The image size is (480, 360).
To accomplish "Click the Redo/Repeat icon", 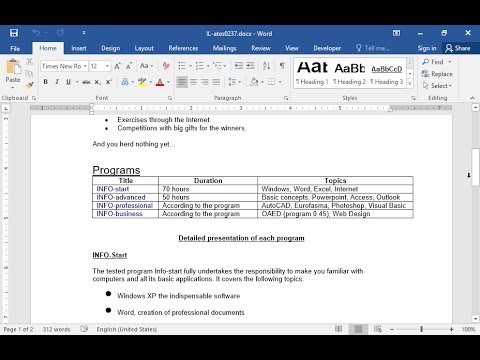I will coord(60,33).
